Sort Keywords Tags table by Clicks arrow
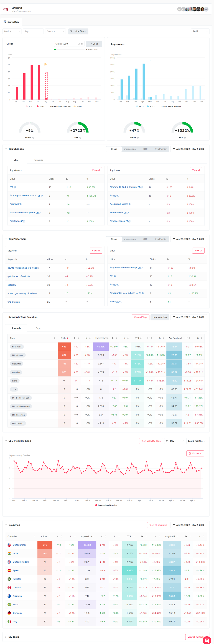The width and height of the screenshot is (214, 644). click(68, 338)
